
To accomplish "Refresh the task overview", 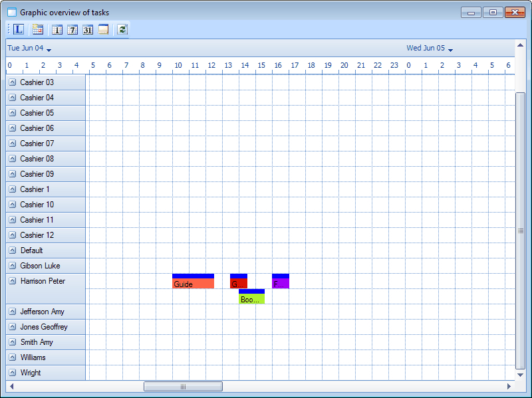I will point(122,29).
